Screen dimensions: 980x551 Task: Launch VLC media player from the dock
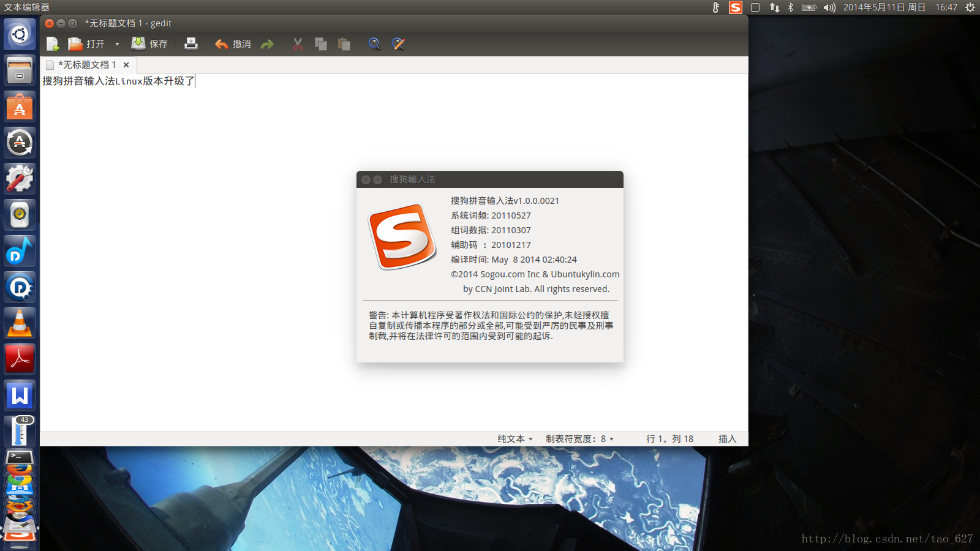(x=20, y=323)
